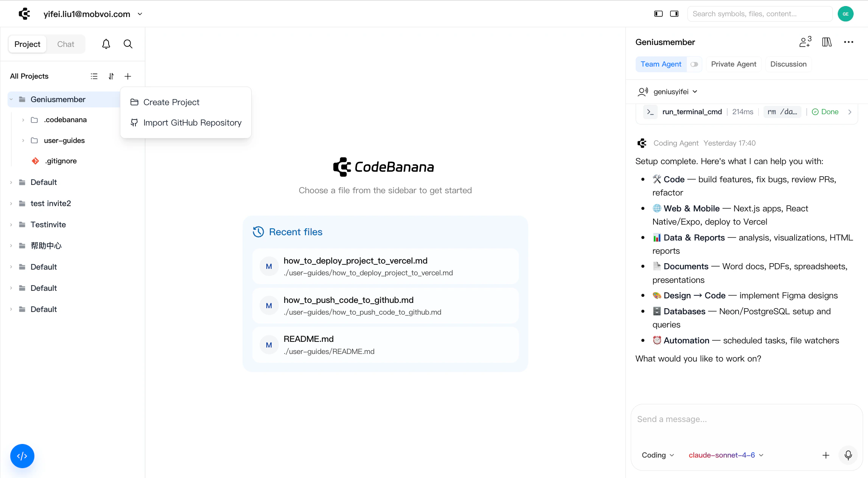The image size is (868, 478).
Task: Expand the .codebanana folder
Action: click(23, 120)
